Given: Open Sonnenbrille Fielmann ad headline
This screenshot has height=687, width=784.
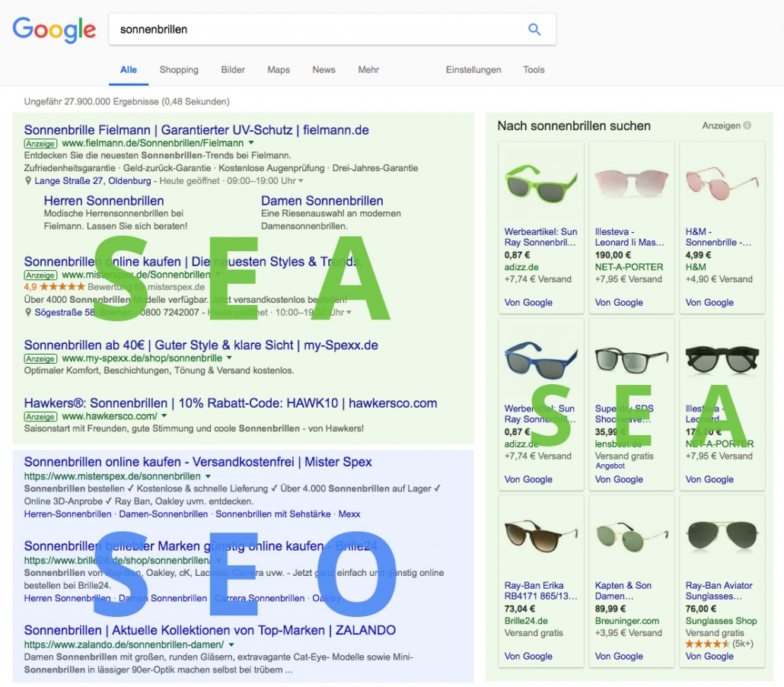Looking at the screenshot, I should [196, 130].
